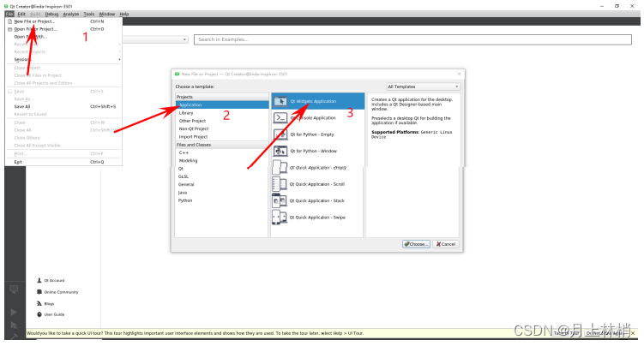Select Java under Files and Classes
This screenshot has width=644, height=346.
point(222,193)
